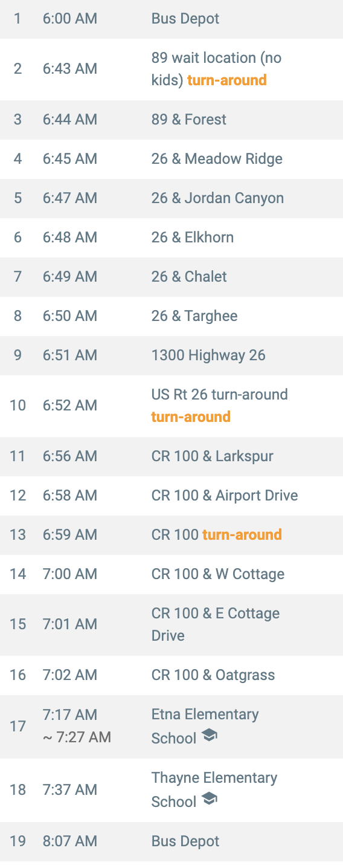Open the CR 100 & Larkspur stop
The width and height of the screenshot is (343, 868).
click(171, 456)
